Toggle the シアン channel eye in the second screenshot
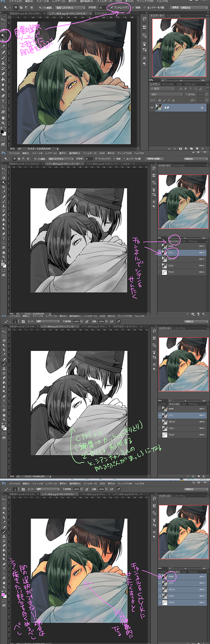The width and height of the screenshot is (210, 644). click(160, 253)
